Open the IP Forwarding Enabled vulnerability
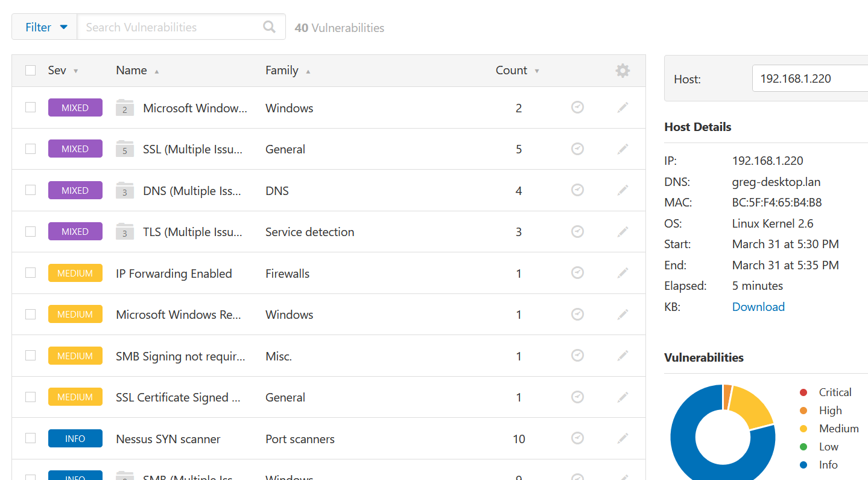The image size is (868, 480). (174, 274)
